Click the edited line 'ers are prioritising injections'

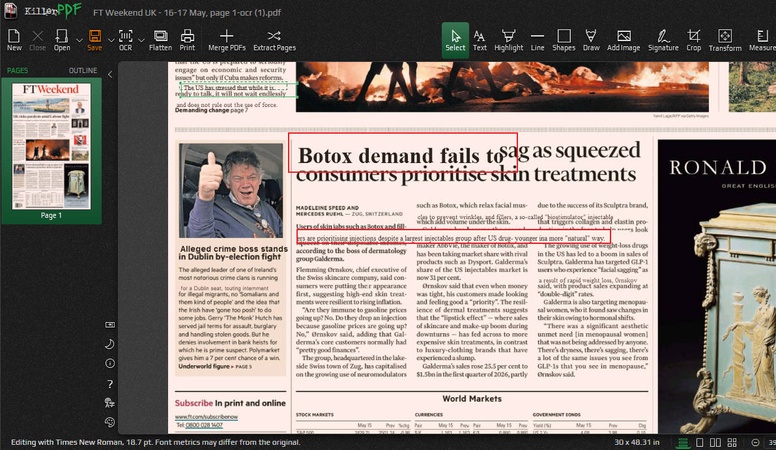click(453, 236)
